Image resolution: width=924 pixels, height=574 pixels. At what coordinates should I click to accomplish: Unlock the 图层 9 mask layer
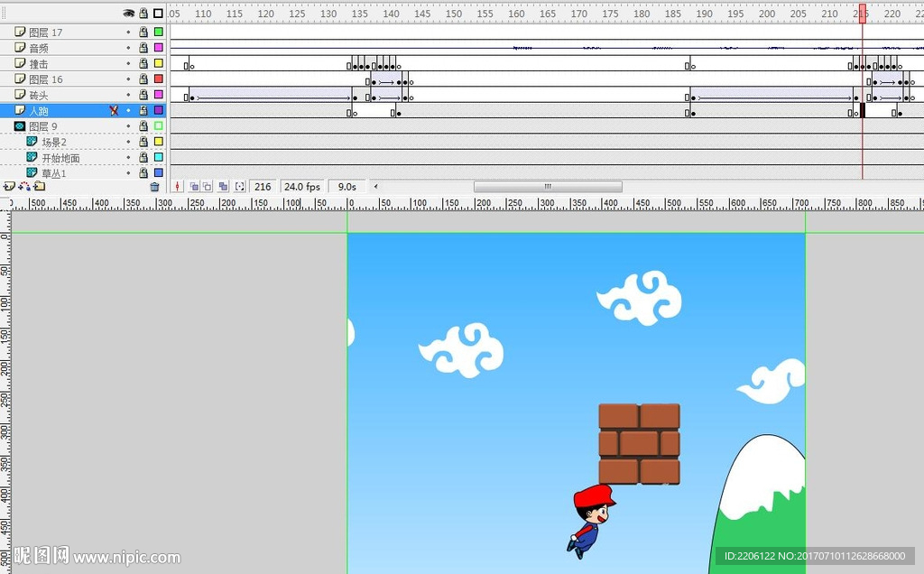[143, 125]
